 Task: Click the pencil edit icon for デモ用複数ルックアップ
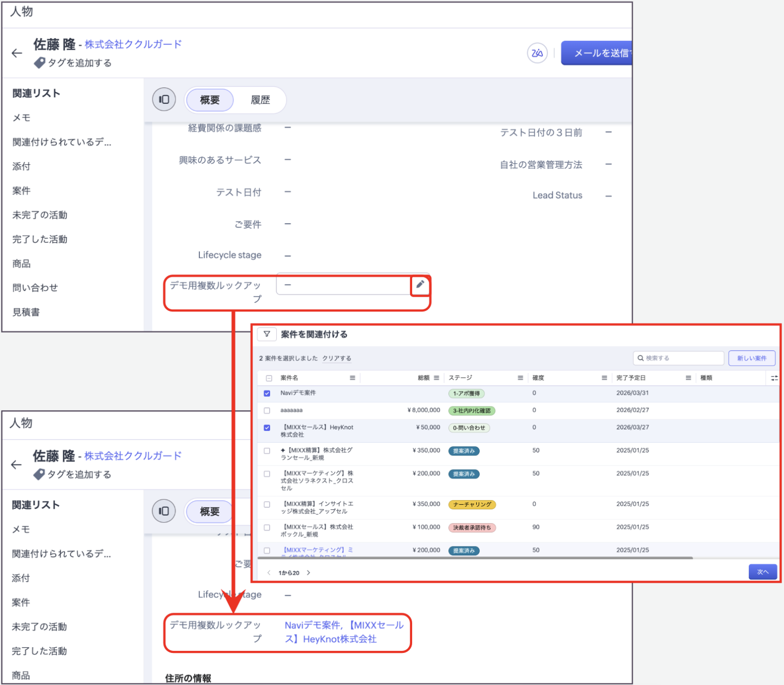coord(420,285)
